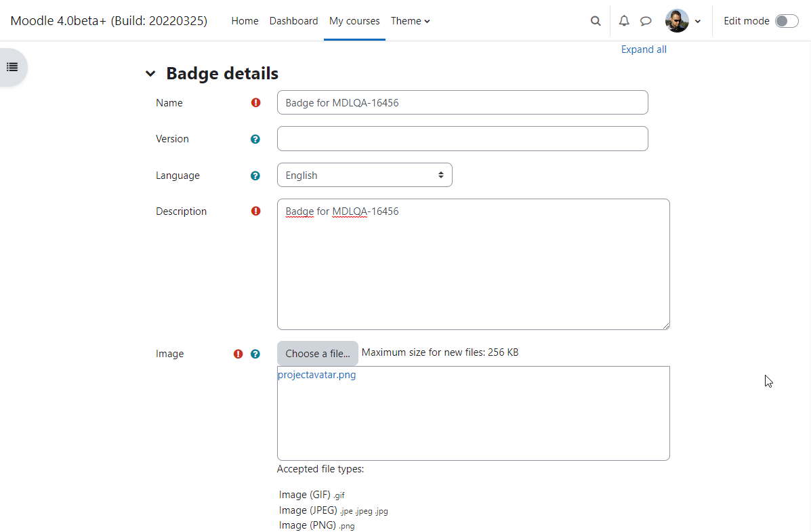This screenshot has height=532, width=811.
Task: Click the Description field label
Action: [x=181, y=211]
